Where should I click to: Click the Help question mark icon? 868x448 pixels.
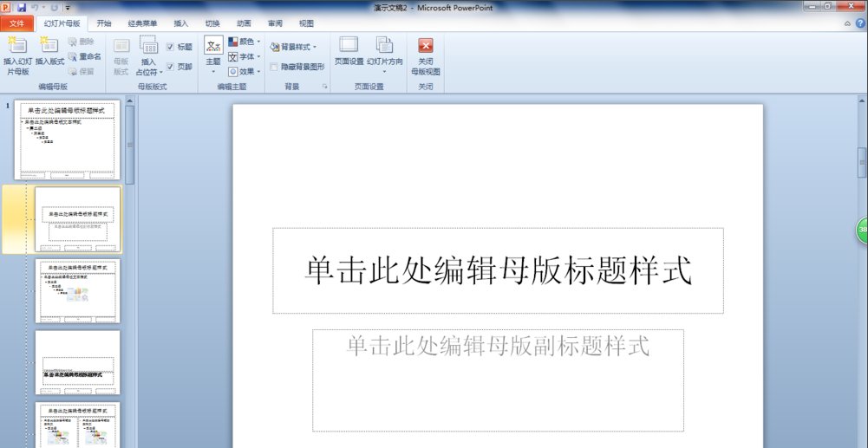(861, 23)
